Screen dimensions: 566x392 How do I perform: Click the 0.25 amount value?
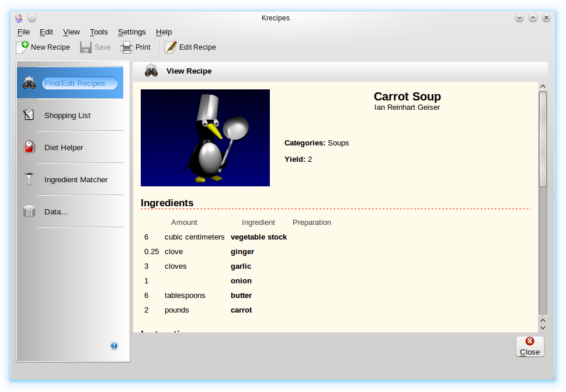[151, 252]
